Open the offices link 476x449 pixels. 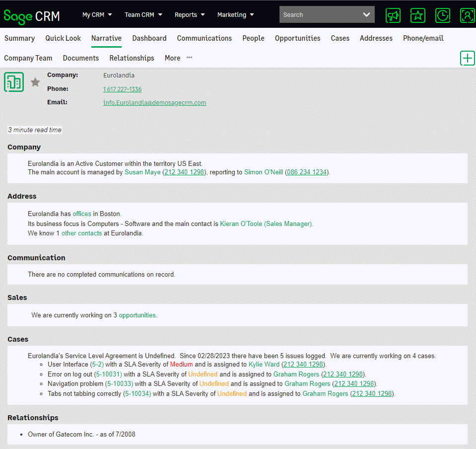(x=82, y=214)
